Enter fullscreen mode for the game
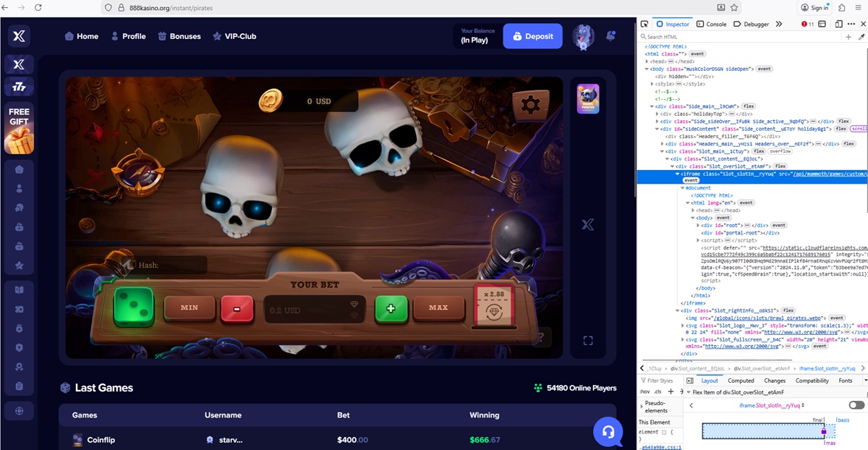This screenshot has height=450, width=868. (587, 340)
